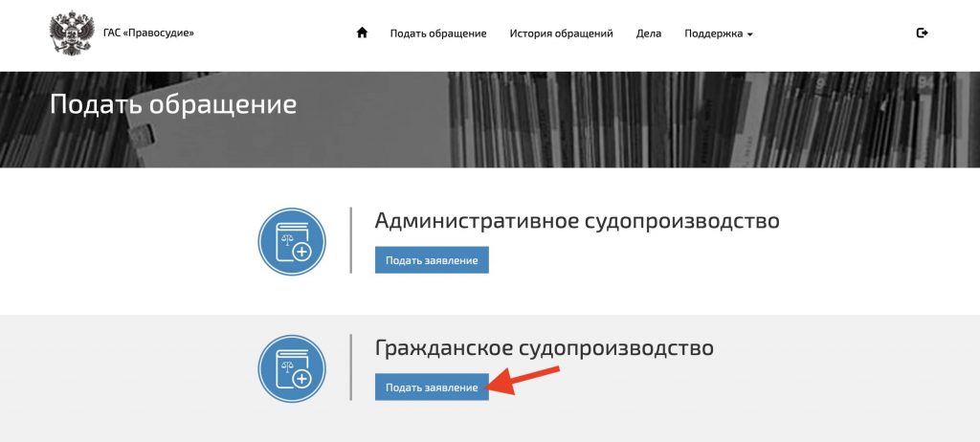Click the home icon in navigation bar

pos(362,33)
